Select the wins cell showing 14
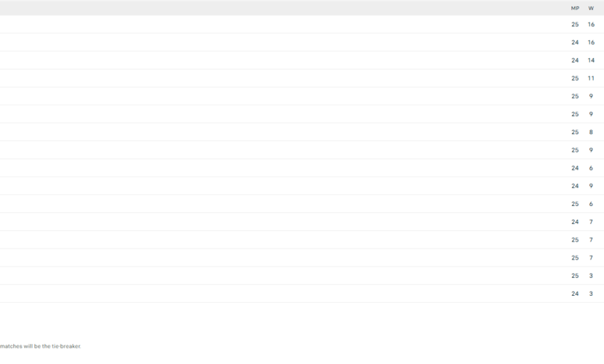This screenshot has height=364, width=604. 591,60
